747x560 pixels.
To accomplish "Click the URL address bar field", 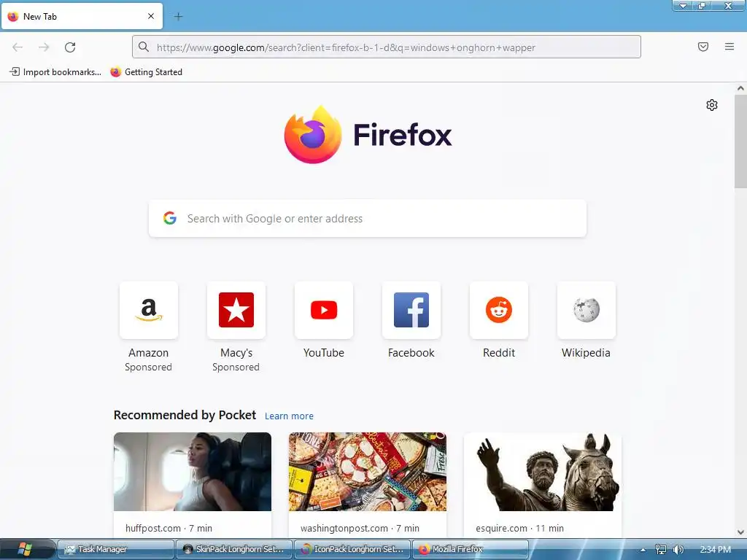I will coord(387,47).
